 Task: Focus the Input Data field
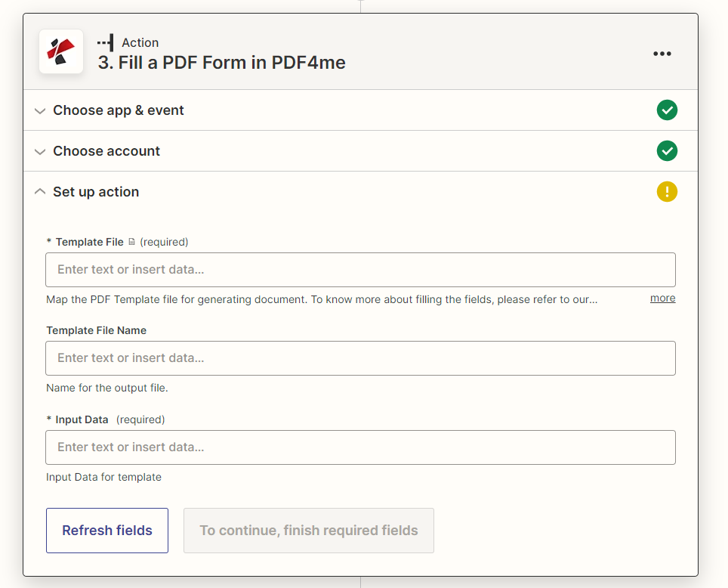(360, 447)
